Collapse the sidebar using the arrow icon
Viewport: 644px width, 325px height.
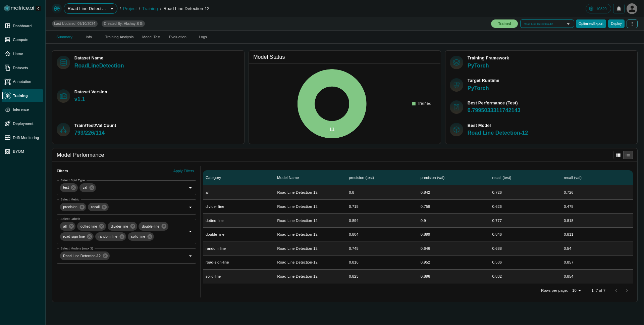pos(38,8)
